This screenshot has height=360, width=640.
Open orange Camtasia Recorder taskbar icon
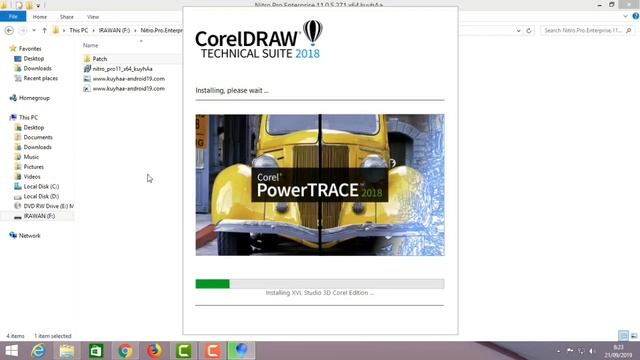point(213,351)
